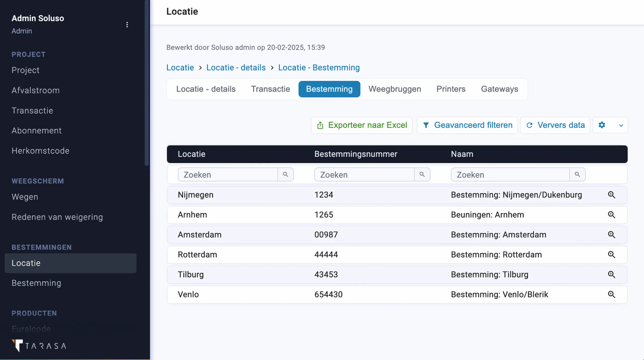Switch to the Weegbruggen tab
The width and height of the screenshot is (644, 360).
[x=394, y=89]
